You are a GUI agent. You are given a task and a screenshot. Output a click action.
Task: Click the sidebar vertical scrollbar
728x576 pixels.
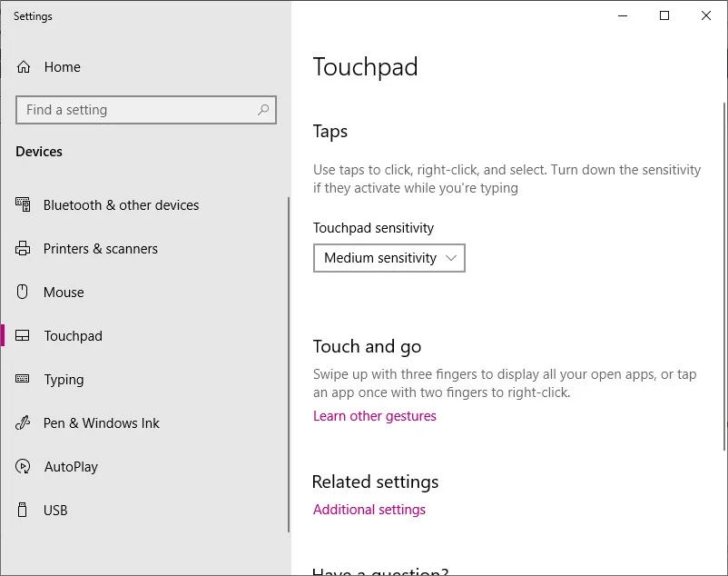click(289, 364)
